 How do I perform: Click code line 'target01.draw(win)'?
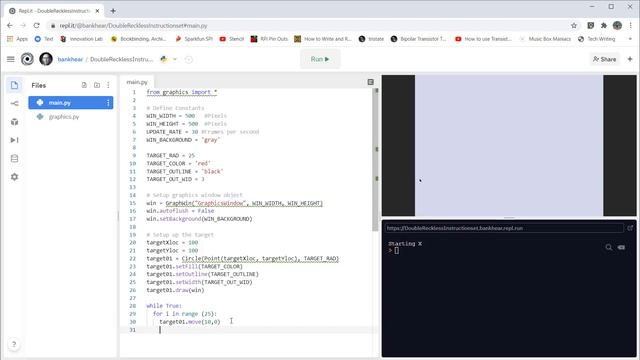click(x=175, y=290)
